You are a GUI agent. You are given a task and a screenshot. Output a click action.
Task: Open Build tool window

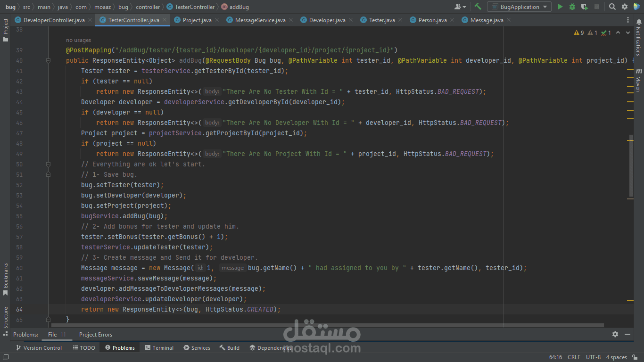click(230, 348)
